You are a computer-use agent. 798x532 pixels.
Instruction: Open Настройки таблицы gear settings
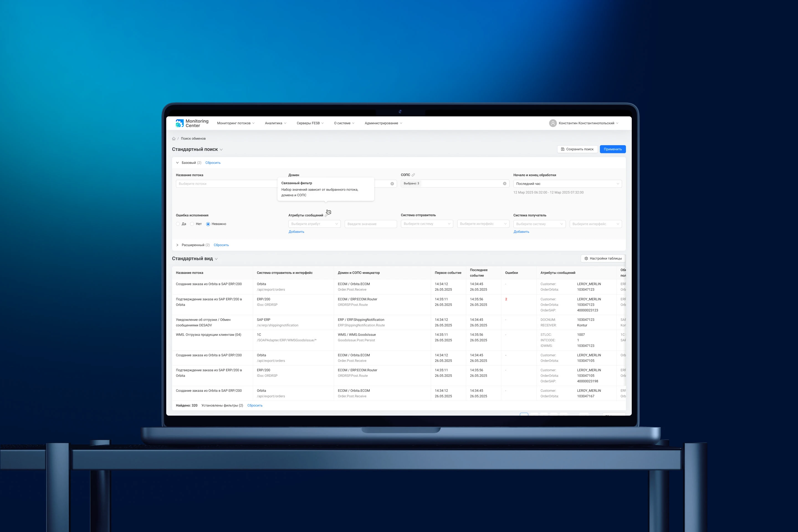click(603, 259)
